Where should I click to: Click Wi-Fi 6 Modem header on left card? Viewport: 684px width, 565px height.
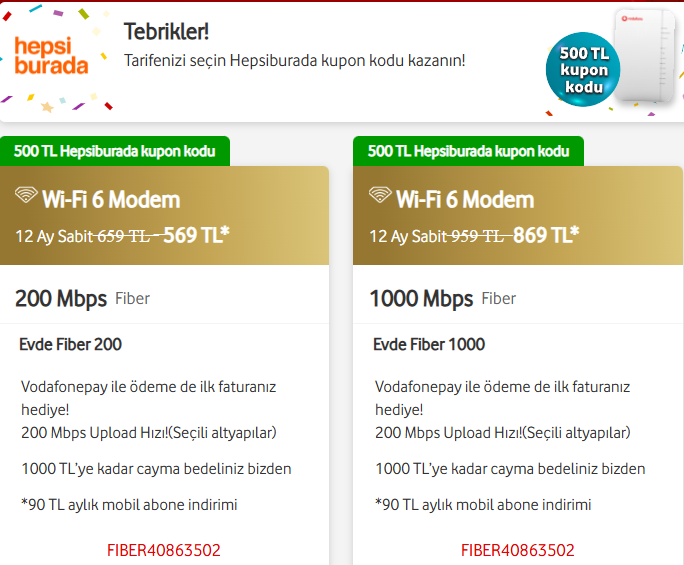click(110, 199)
